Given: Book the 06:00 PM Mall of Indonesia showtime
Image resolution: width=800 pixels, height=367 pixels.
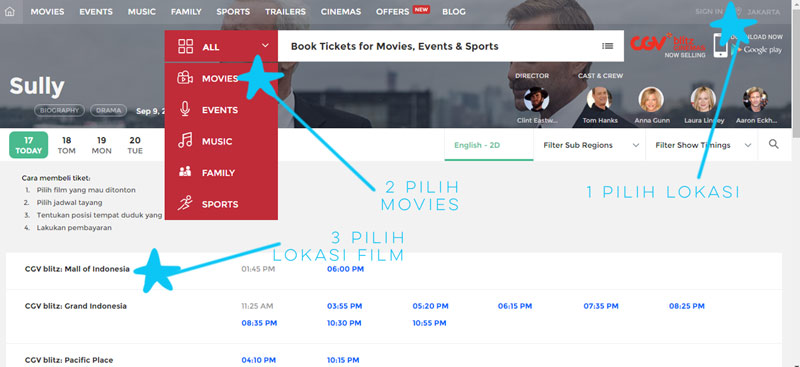Looking at the screenshot, I should coord(345,269).
